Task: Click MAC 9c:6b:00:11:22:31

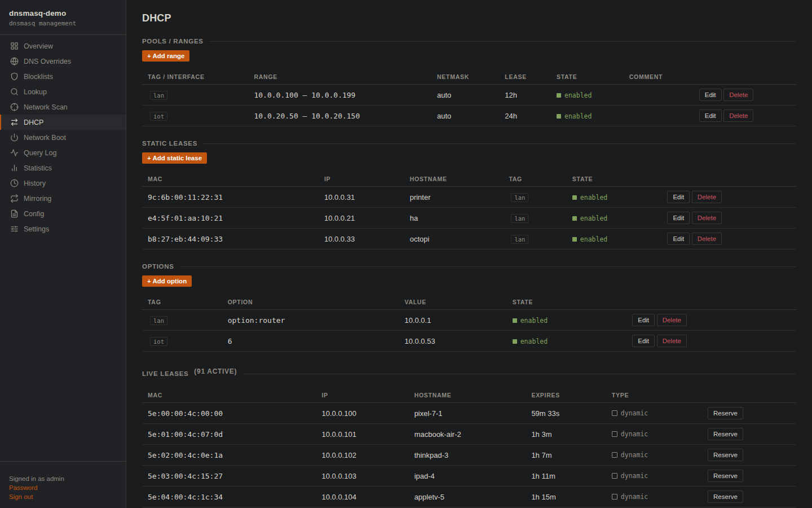Action: coord(185,198)
